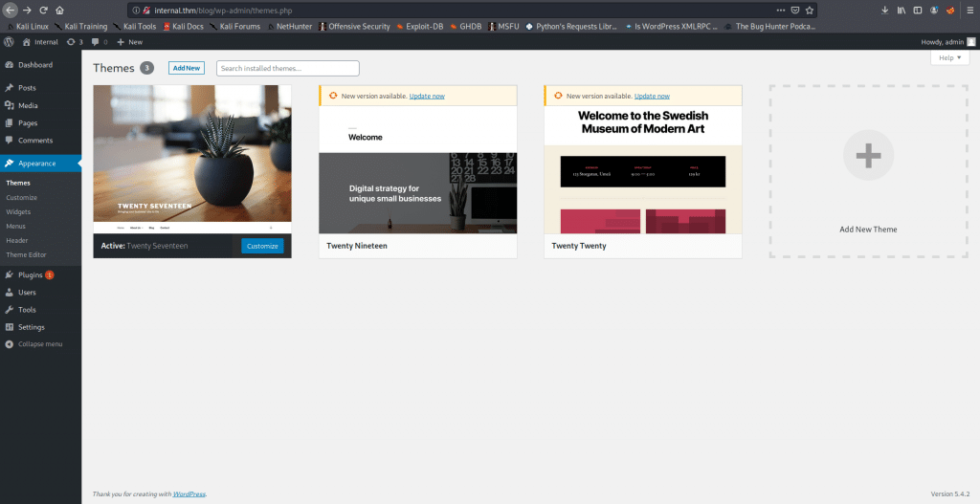Open the Kali Docs bookmark
The image size is (980, 504).
pos(183,26)
